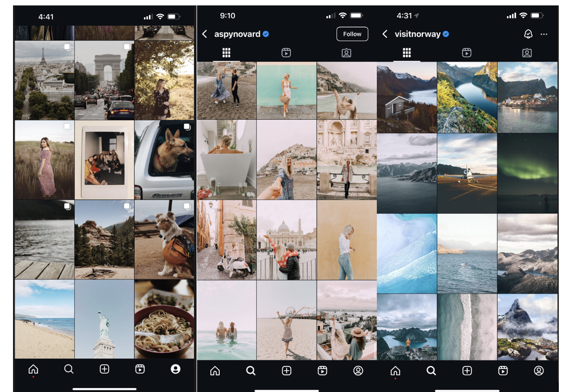Switch to the Reels tab on aspynovard profile
562x392 pixels.
pyautogui.click(x=286, y=53)
